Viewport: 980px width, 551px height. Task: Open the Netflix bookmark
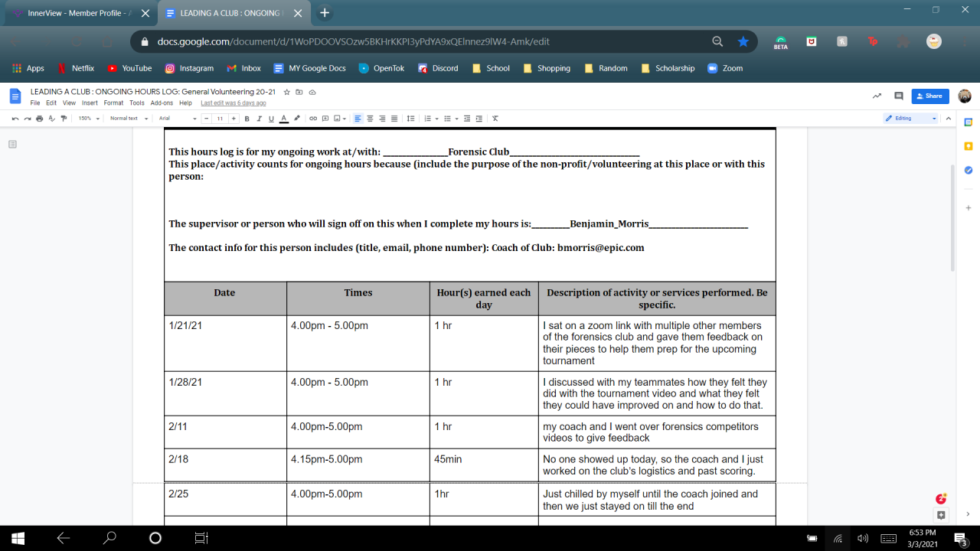coord(76,68)
